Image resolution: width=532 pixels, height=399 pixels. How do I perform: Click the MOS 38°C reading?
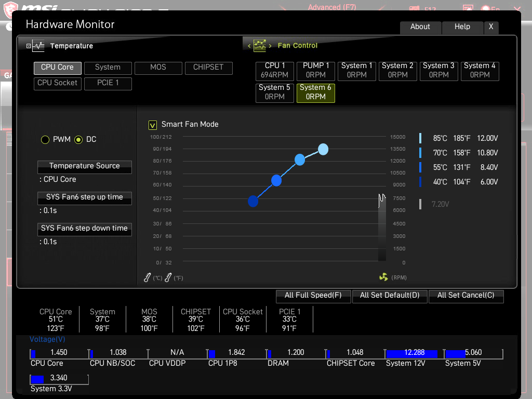click(x=149, y=320)
